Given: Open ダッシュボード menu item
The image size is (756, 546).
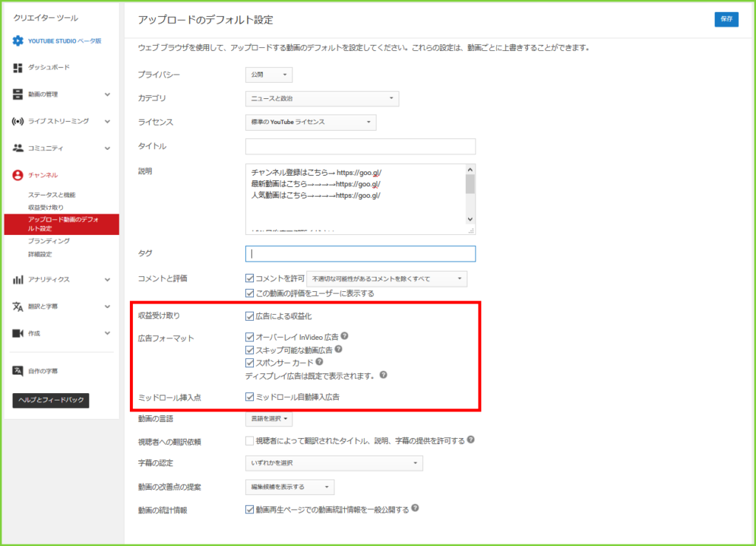Looking at the screenshot, I should [49, 67].
